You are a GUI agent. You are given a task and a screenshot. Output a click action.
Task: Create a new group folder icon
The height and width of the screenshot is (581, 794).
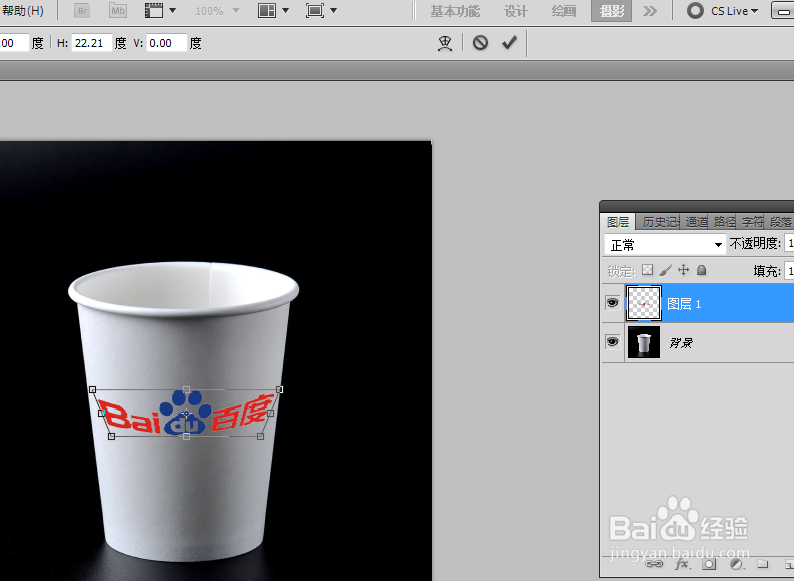point(763,563)
